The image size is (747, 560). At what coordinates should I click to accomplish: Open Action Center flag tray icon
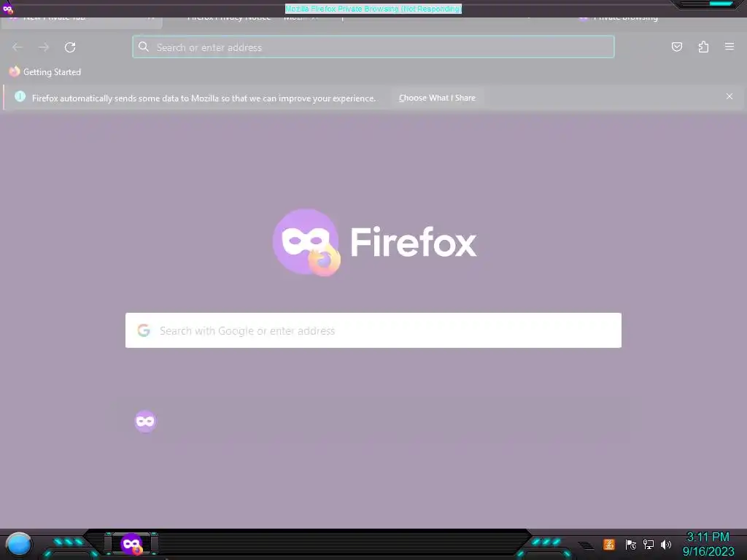(x=631, y=545)
